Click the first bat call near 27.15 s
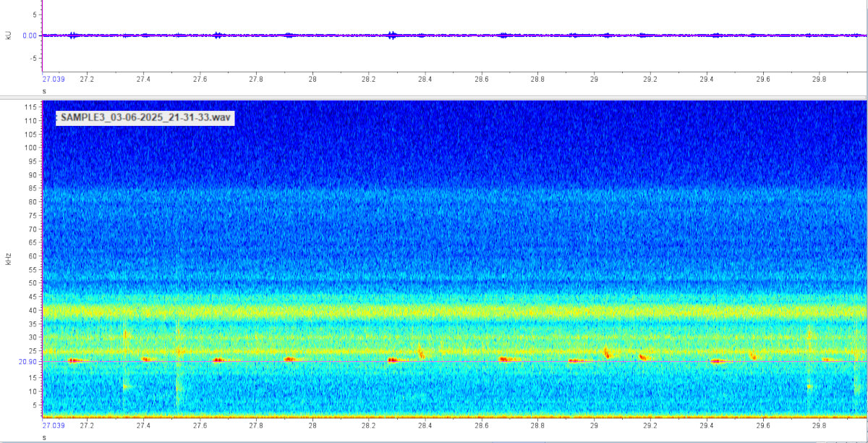Screen dimensions: 868x443 click(x=74, y=360)
